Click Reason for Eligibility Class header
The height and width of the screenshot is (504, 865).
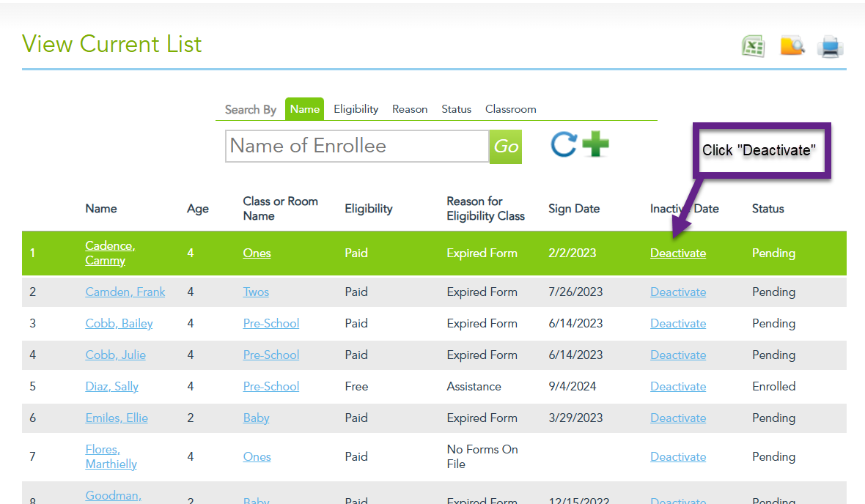pos(485,209)
